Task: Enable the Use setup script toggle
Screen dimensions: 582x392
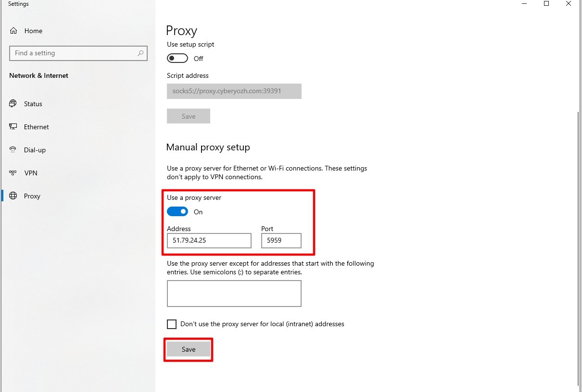Action: coord(177,59)
